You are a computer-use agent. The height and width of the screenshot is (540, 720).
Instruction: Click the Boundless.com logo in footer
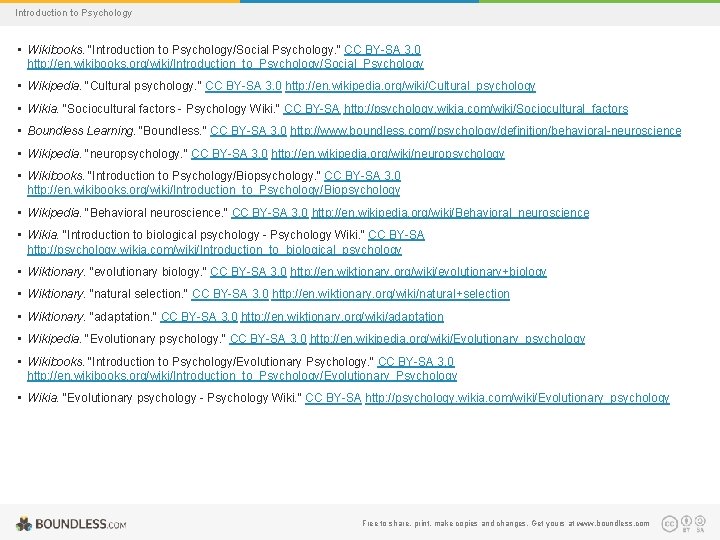(71, 524)
